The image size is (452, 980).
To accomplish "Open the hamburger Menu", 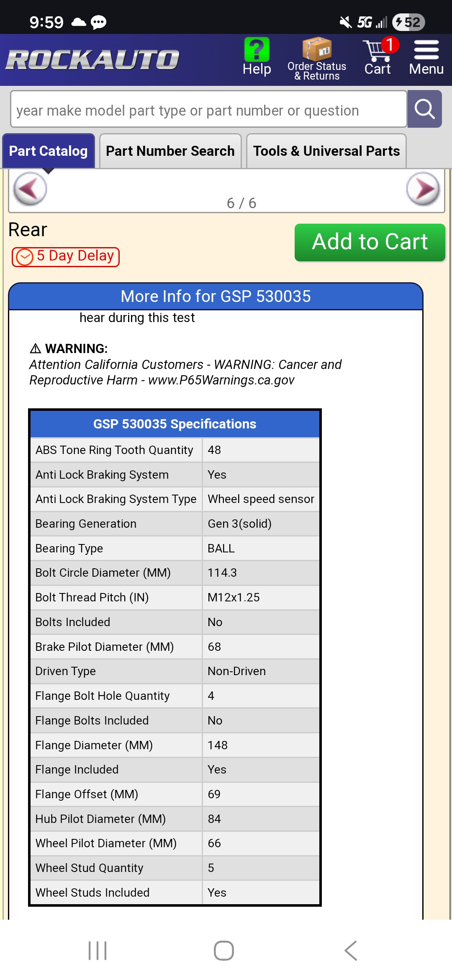I will [426, 58].
